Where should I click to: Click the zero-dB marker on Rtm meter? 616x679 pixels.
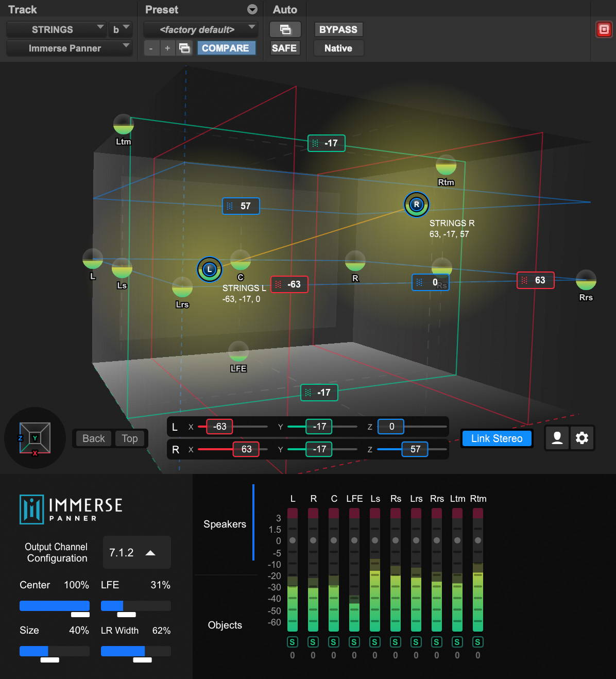pos(478,540)
